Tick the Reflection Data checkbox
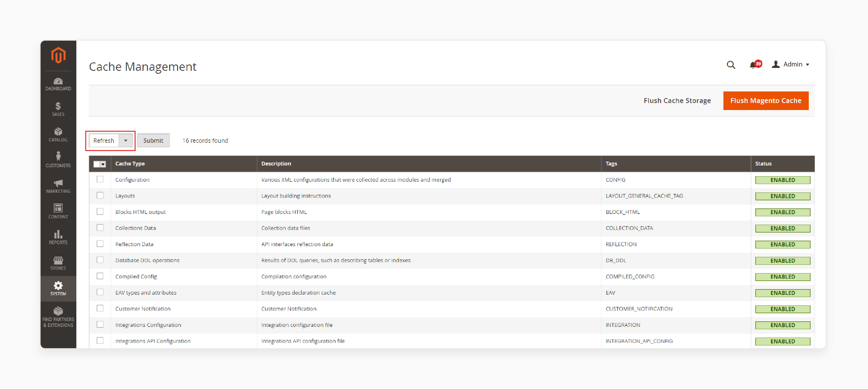This screenshot has height=389, width=868. click(100, 244)
